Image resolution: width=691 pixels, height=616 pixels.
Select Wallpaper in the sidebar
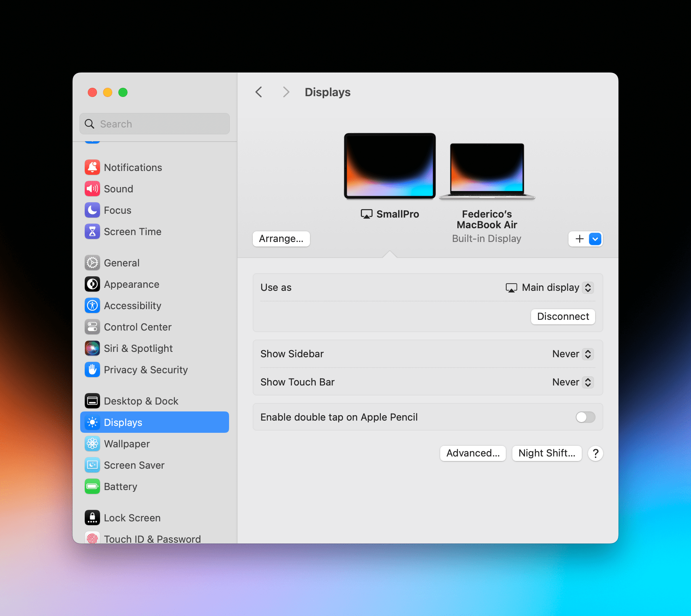tap(155, 443)
